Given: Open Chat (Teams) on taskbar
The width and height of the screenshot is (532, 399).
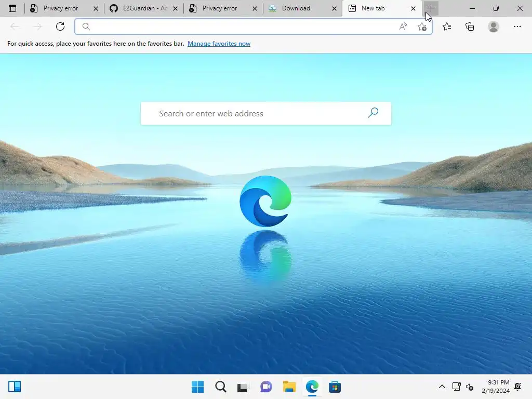Looking at the screenshot, I should click(266, 387).
